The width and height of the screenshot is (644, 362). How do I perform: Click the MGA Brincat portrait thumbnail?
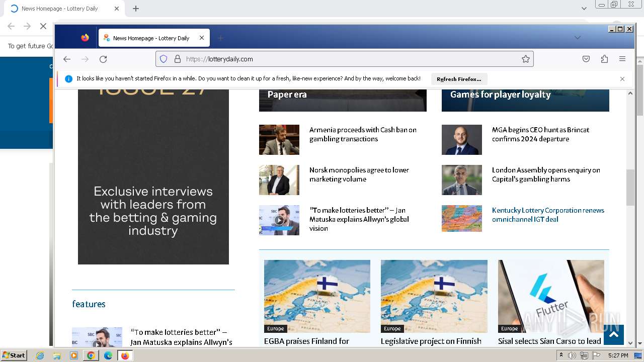coord(462,140)
